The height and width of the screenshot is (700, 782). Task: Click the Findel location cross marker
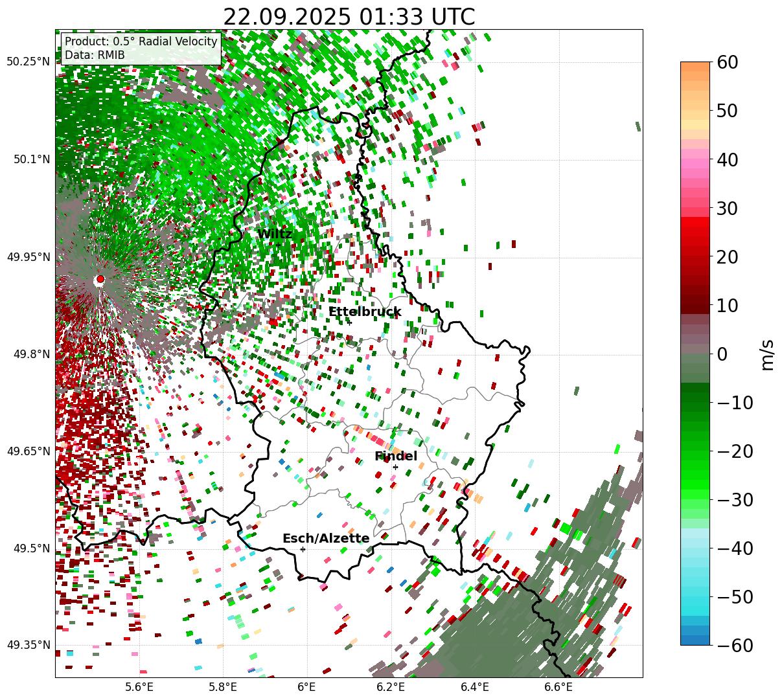(395, 467)
